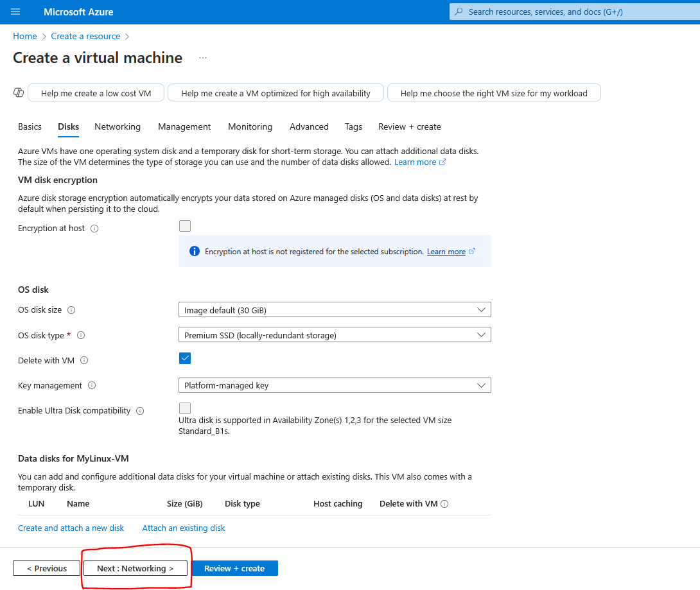The height and width of the screenshot is (590, 700).
Task: Jump to the Review + create tab
Action: (x=409, y=126)
